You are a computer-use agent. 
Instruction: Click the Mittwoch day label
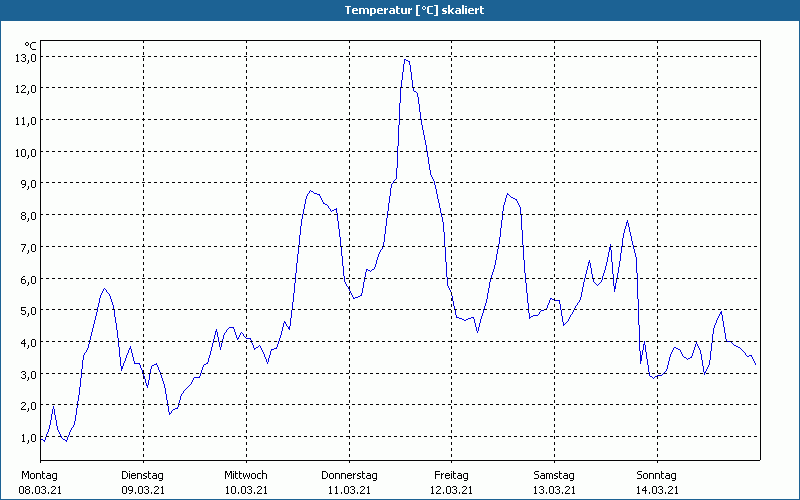click(x=246, y=476)
